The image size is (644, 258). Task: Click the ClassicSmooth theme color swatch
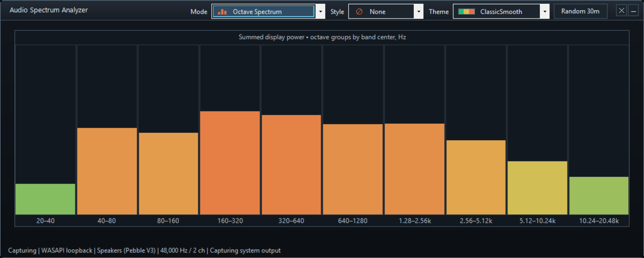pyautogui.click(x=467, y=11)
